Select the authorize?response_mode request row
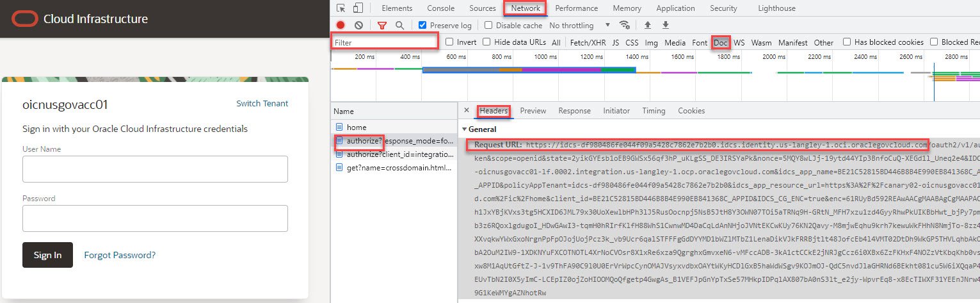Image resolution: width=980 pixels, height=303 pixels. click(x=394, y=141)
